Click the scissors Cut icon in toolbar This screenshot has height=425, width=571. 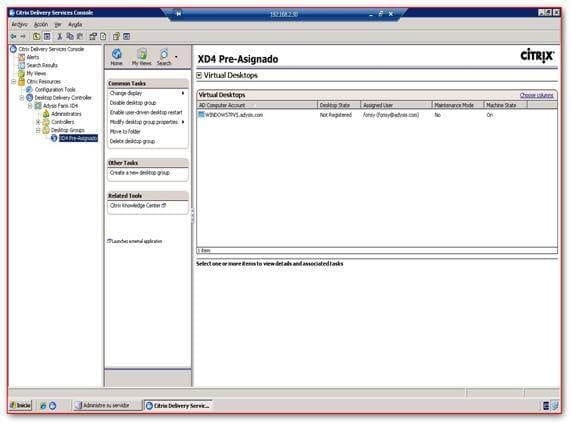pos(59,36)
